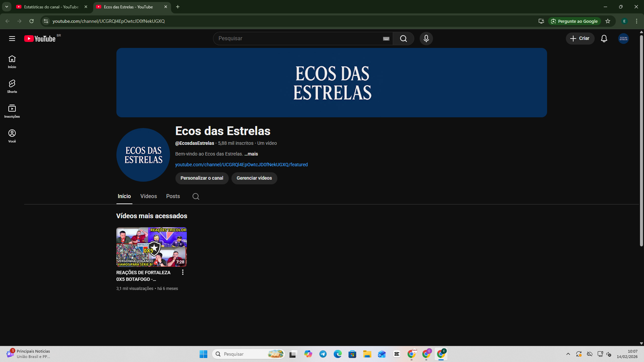Switch to the Vídeos tab
Screen dimensions: 644x362
click(149, 196)
